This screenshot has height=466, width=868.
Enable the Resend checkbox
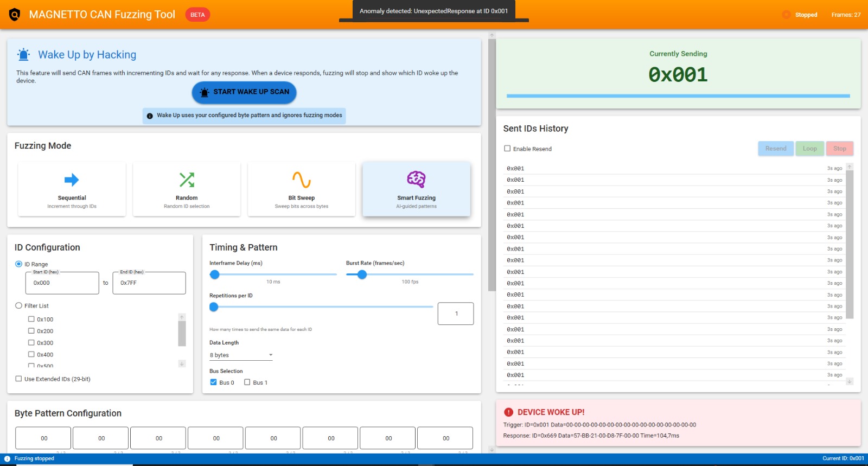coord(507,149)
